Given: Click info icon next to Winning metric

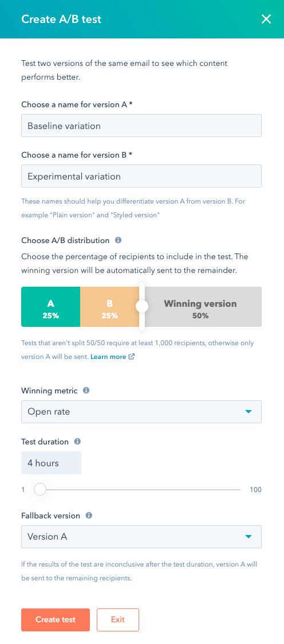Looking at the screenshot, I should pos(86,391).
